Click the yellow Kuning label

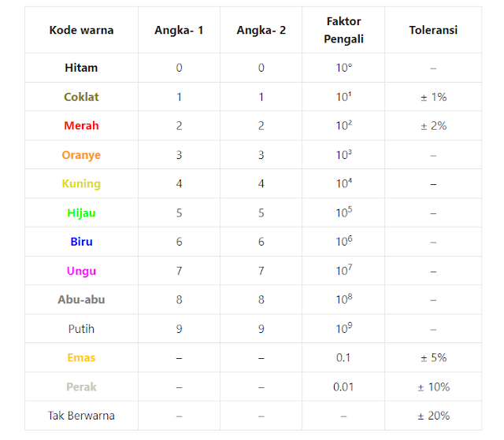[x=81, y=184]
